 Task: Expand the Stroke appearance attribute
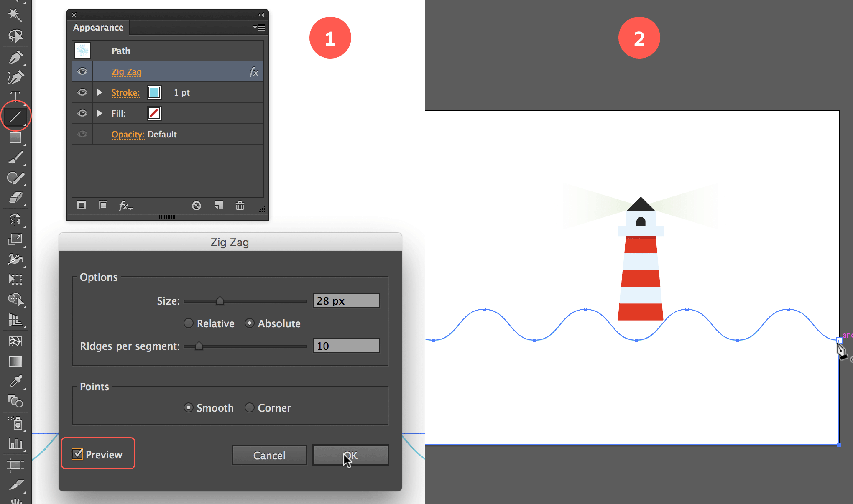click(x=99, y=92)
